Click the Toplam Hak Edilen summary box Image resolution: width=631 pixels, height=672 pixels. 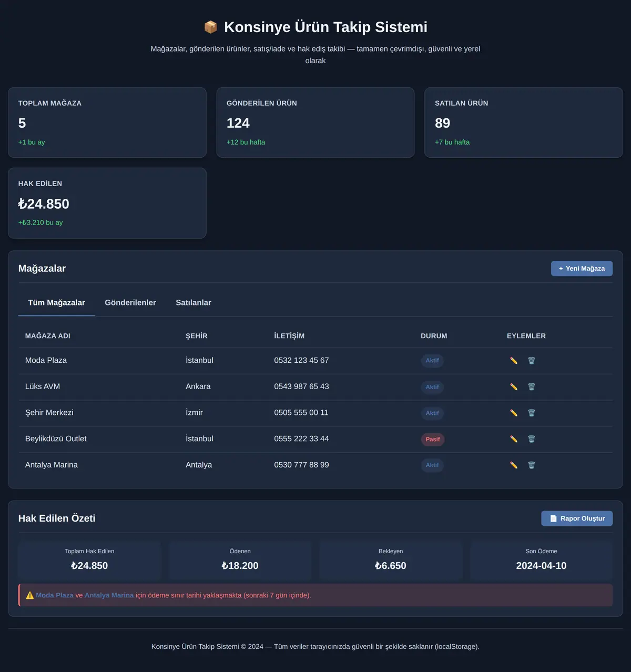[x=89, y=559]
